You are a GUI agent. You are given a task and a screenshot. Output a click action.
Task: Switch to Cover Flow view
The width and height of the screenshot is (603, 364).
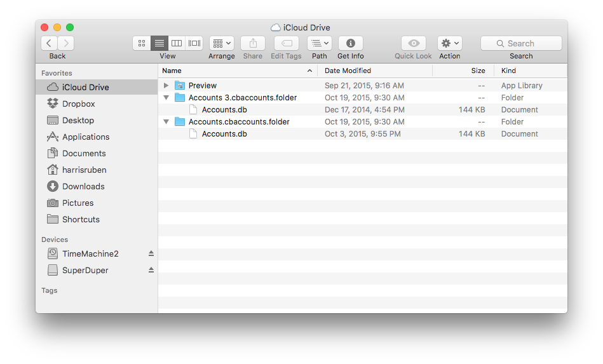(194, 43)
